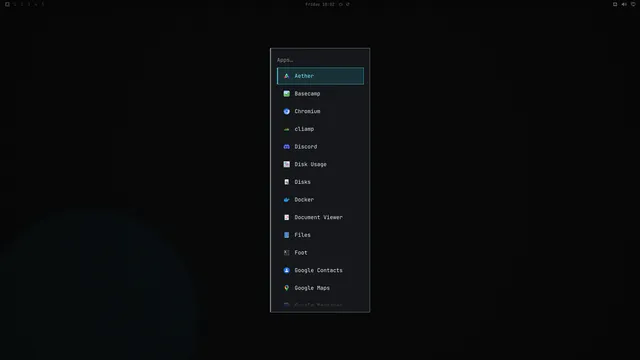
Task: Select the "Disks" entry text
Action: pyautogui.click(x=302, y=182)
